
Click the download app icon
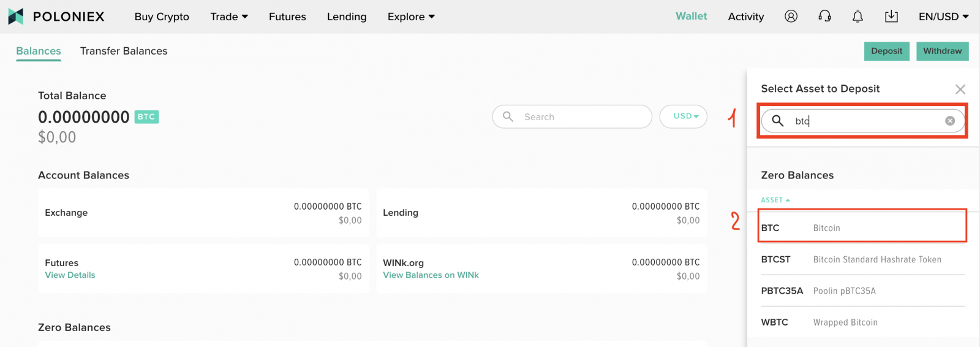pos(891,17)
